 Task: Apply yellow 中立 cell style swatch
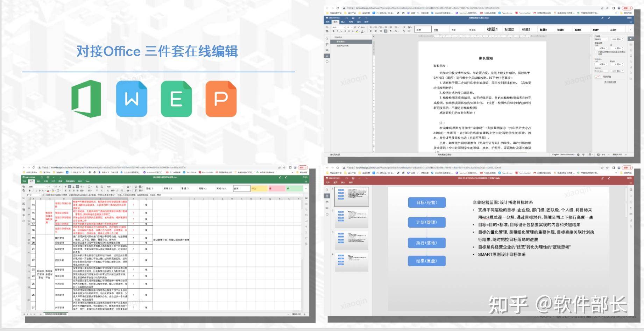[x=259, y=188]
